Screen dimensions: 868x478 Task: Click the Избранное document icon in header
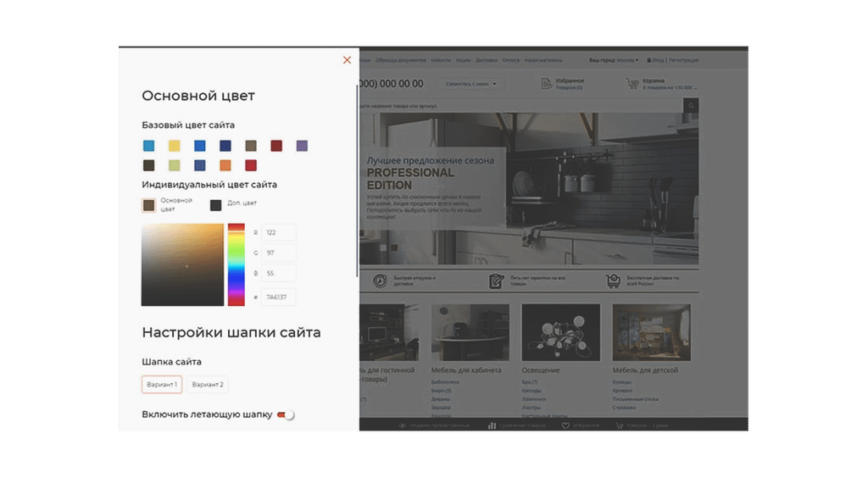click(x=547, y=84)
